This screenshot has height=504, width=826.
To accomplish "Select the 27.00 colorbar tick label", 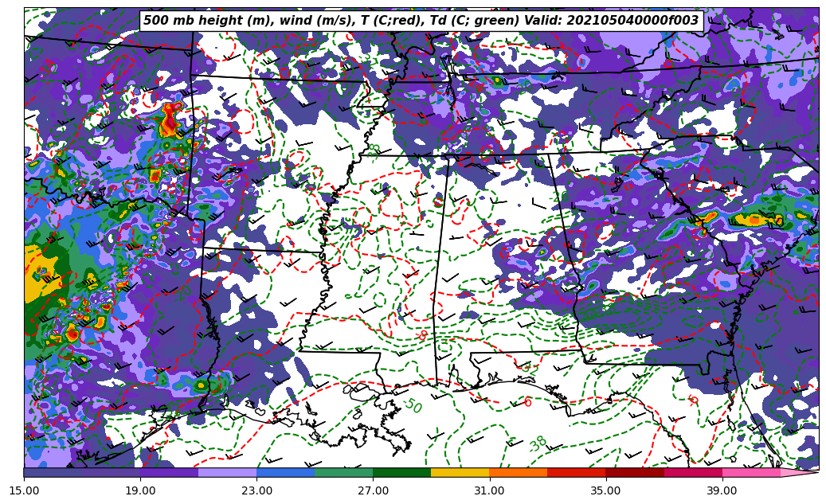I will tap(373, 490).
